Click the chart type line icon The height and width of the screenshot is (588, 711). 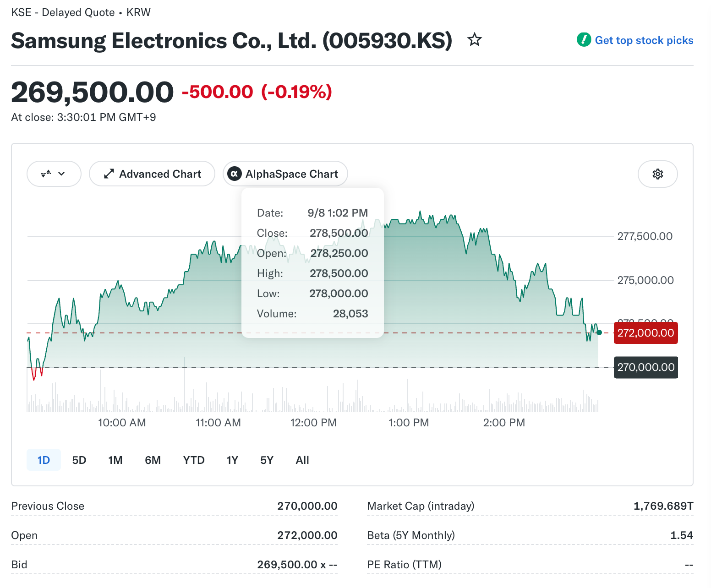(46, 174)
